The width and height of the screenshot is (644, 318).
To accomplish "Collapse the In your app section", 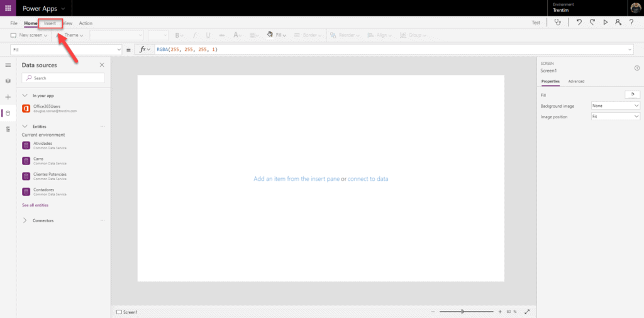I will click(25, 95).
